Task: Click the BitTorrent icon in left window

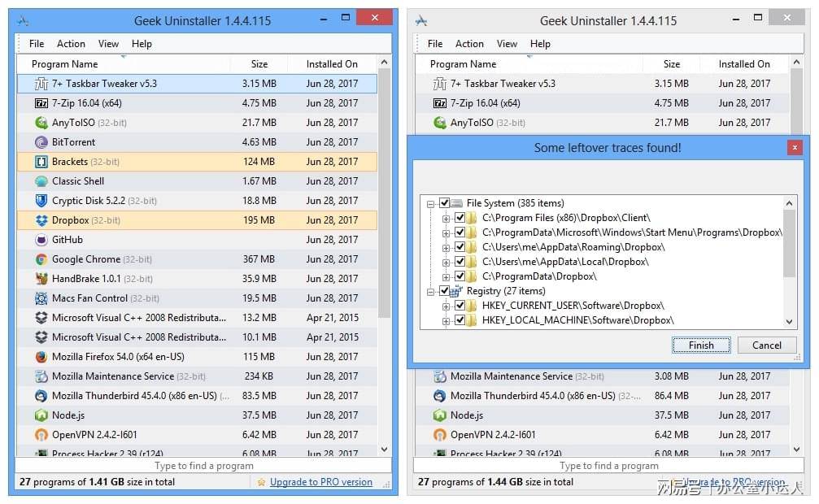Action: [41, 142]
